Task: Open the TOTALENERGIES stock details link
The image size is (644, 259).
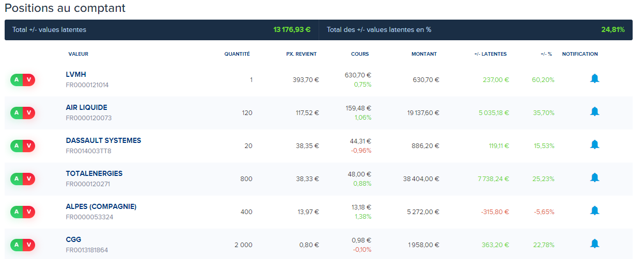Action: (94, 174)
